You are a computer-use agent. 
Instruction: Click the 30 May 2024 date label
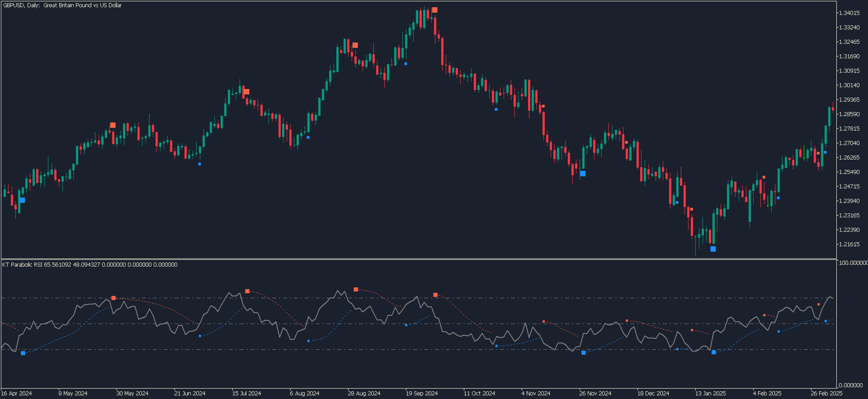(x=132, y=394)
